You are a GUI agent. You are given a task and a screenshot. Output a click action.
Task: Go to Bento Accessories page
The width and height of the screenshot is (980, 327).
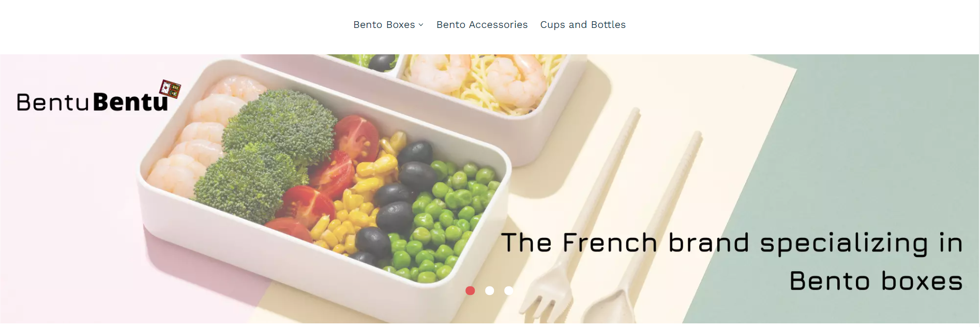coord(482,25)
